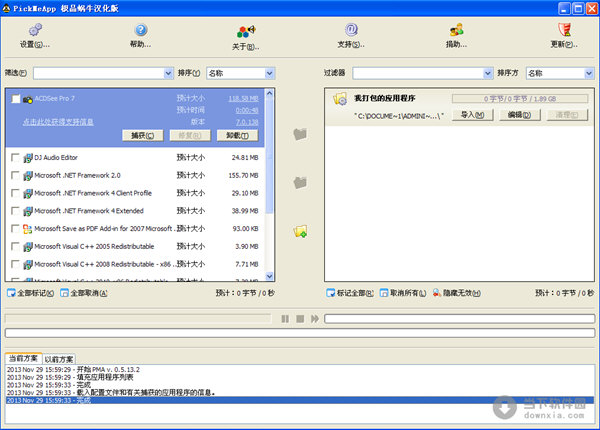Check Microsoft Save as PDF Add-in checkbox
The height and width of the screenshot is (430, 600).
15,228
